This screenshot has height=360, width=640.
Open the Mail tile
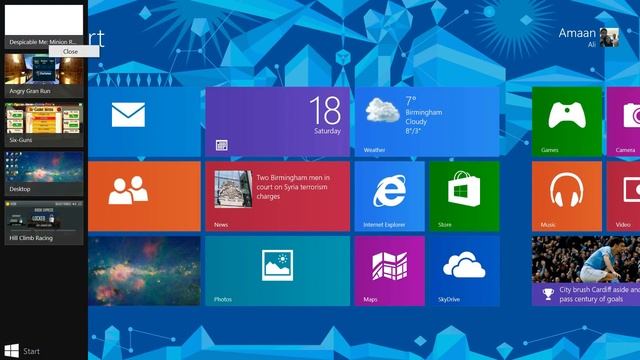tap(144, 122)
